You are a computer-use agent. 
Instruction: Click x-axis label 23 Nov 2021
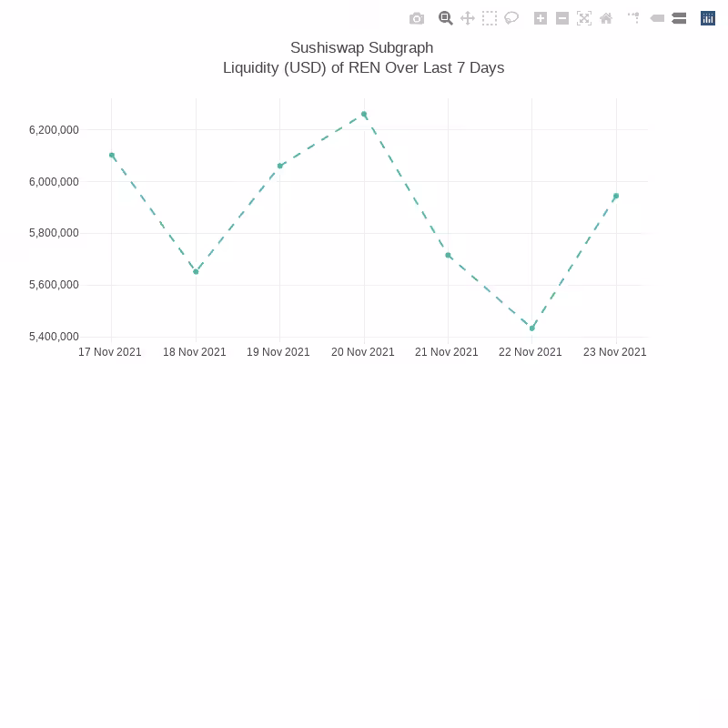(x=615, y=352)
